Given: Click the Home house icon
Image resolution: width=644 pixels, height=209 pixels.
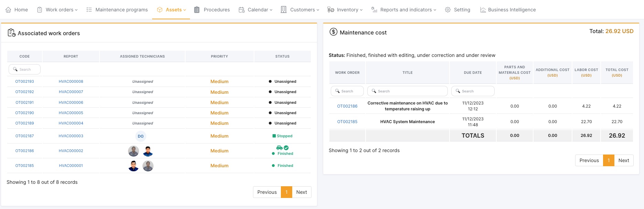Looking at the screenshot, I should click(8, 10).
